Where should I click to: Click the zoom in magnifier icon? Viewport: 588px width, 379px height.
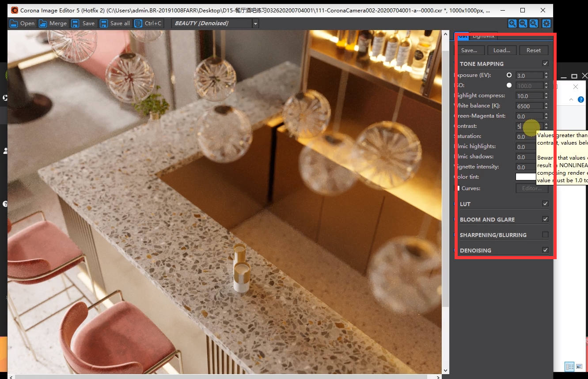512,23
